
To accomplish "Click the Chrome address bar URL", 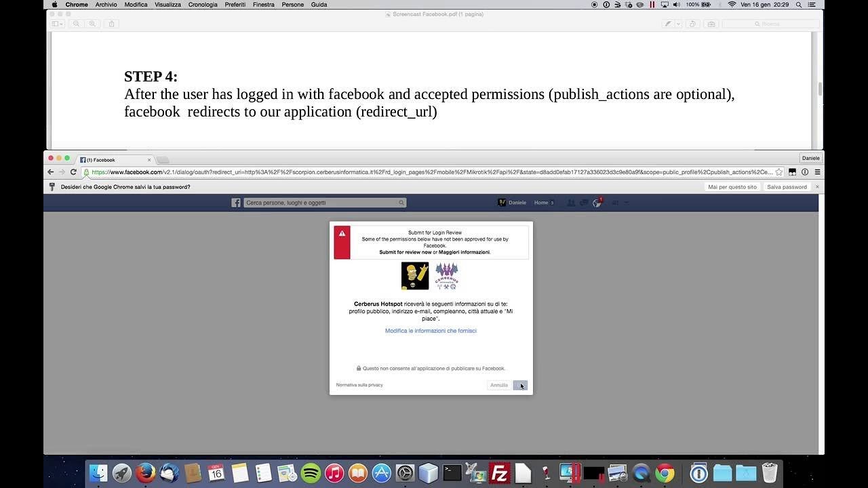I will [432, 172].
